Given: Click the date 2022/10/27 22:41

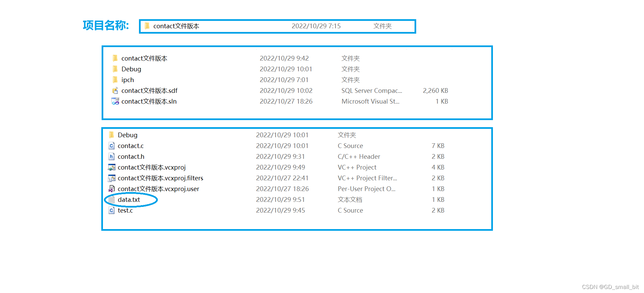Looking at the screenshot, I should tap(282, 178).
